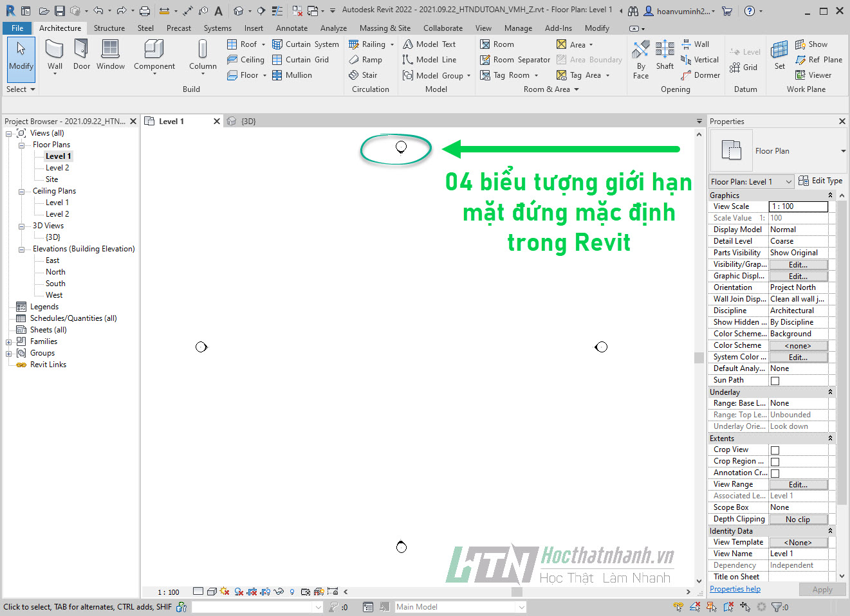Click the Model Text tool

tap(429, 44)
